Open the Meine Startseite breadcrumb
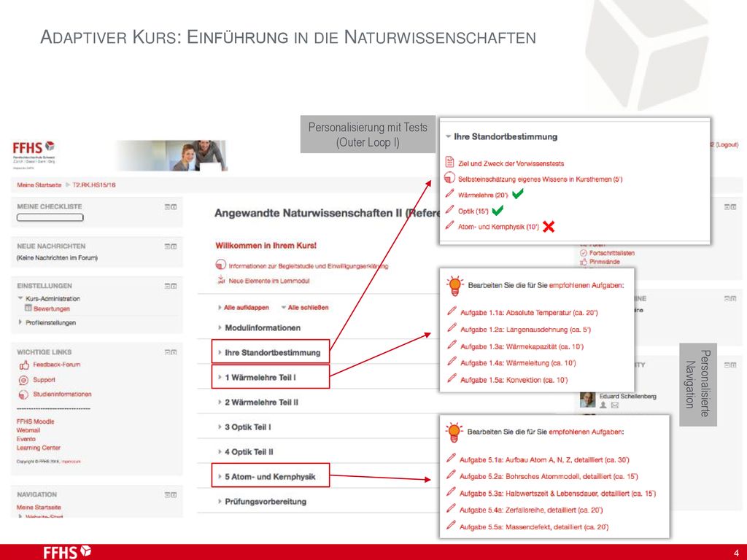 (x=39, y=184)
